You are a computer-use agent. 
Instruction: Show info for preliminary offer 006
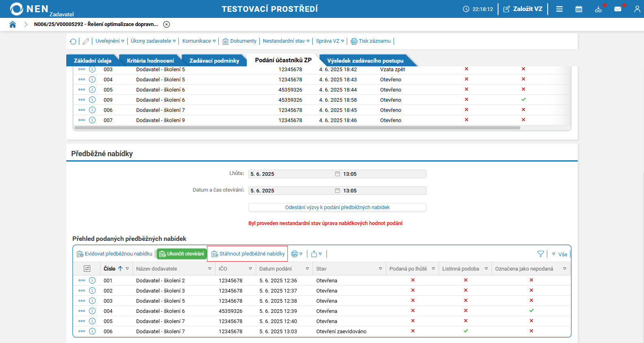point(92,331)
